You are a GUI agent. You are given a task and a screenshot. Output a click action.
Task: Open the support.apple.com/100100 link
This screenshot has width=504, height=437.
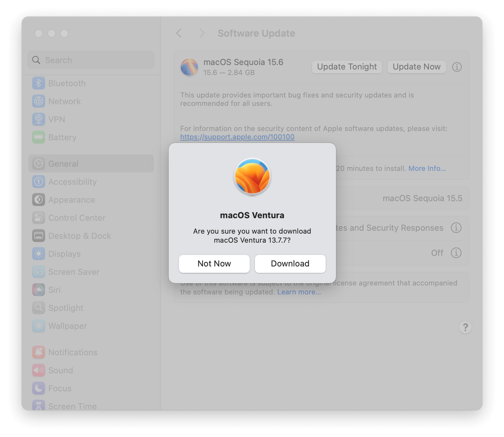click(237, 137)
